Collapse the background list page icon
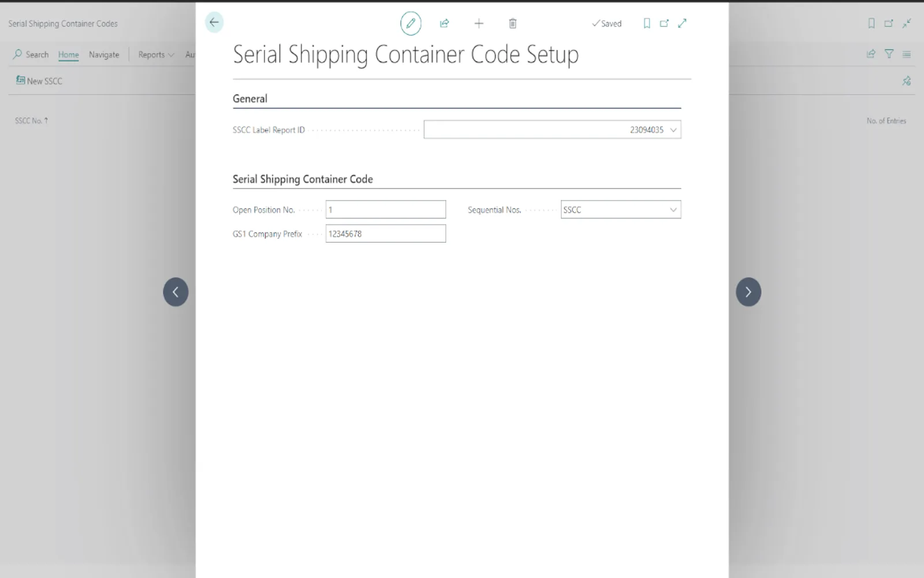Screen dimensions: 924x578 click(907, 23)
